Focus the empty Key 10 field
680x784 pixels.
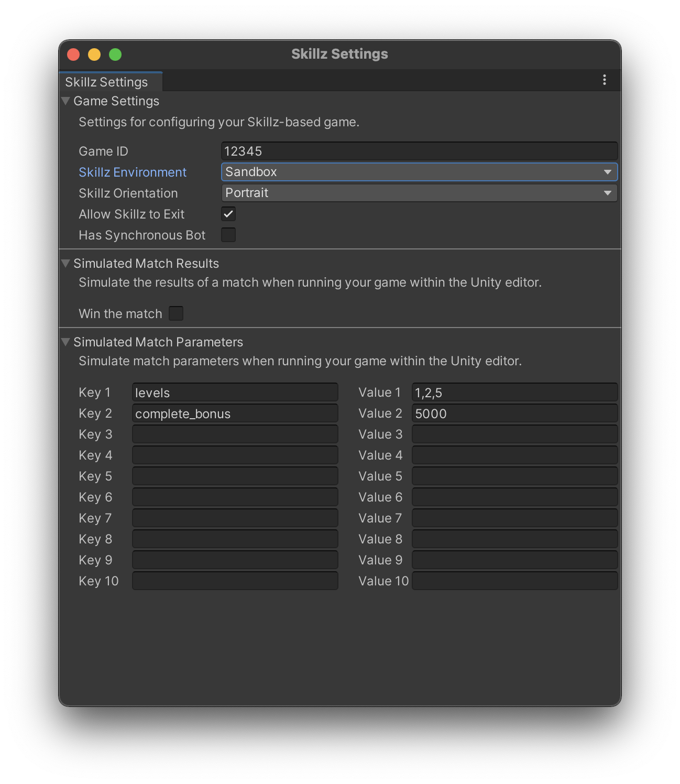tap(235, 581)
